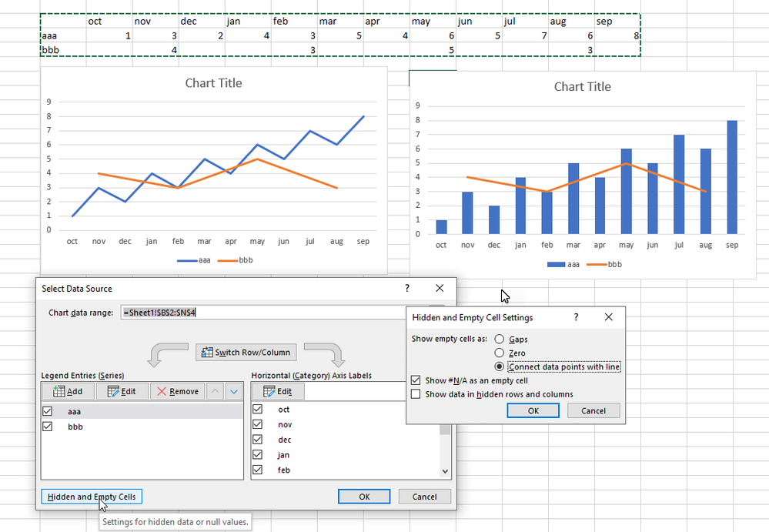The image size is (769, 532).
Task: Click the Chart data range field
Action: coord(265,313)
